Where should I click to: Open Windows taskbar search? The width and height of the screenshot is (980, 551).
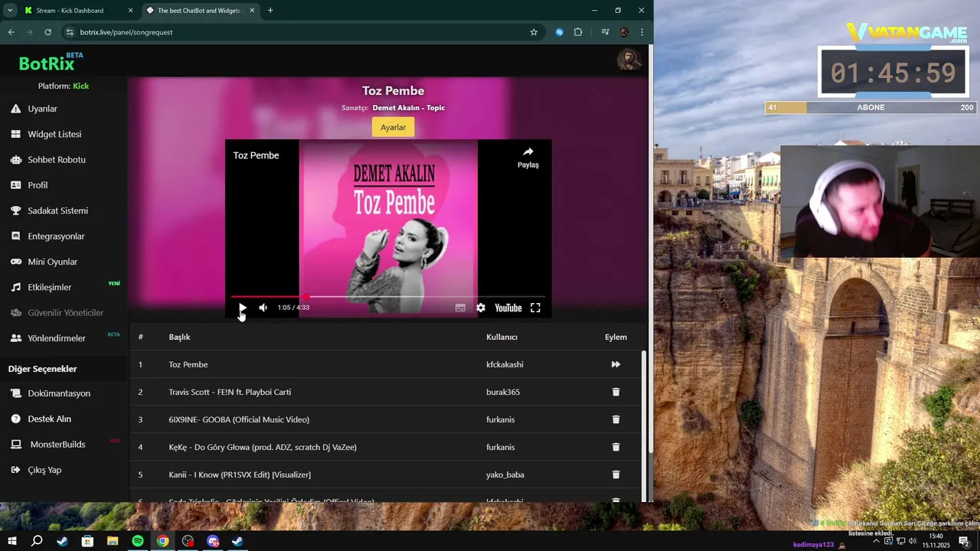[37, 541]
